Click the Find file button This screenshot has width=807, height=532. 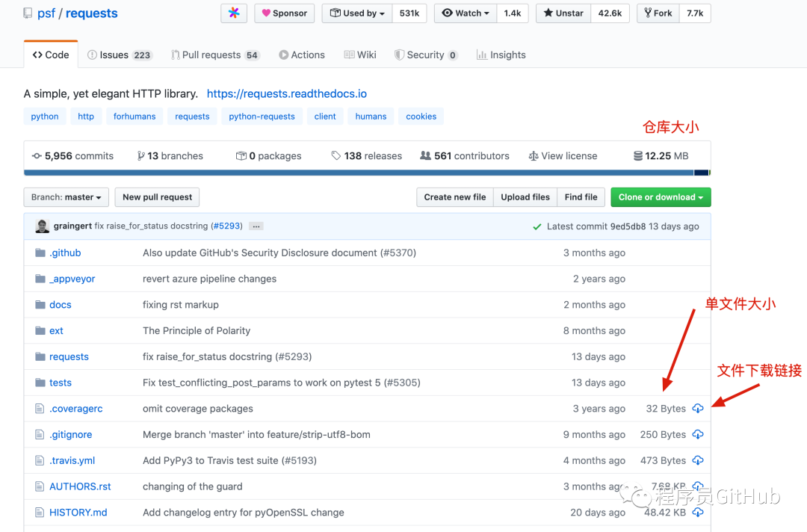point(581,197)
